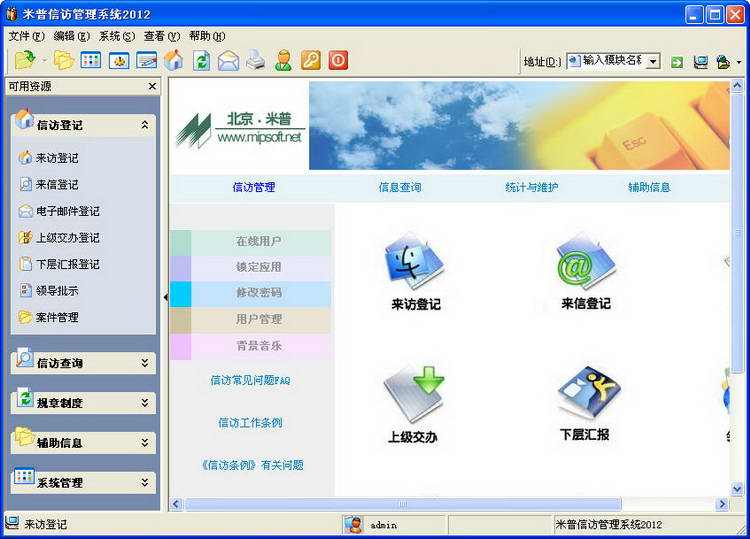The width and height of the screenshot is (750, 539).
Task: Click the 修改密码 button
Action: [250, 293]
